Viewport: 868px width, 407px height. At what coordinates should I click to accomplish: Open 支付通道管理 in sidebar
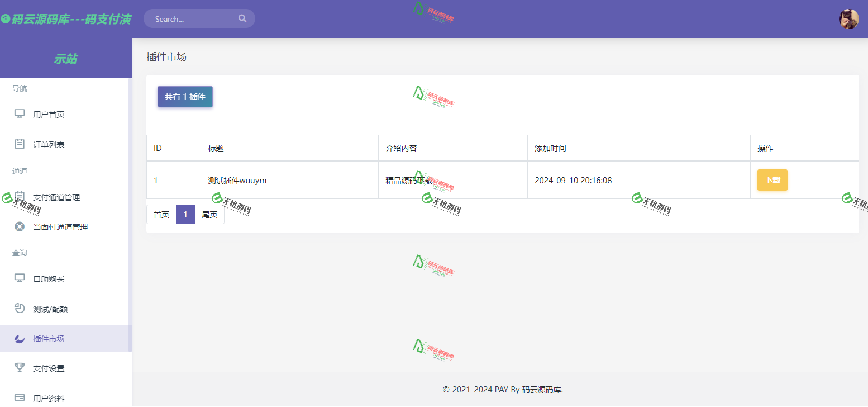click(56, 197)
